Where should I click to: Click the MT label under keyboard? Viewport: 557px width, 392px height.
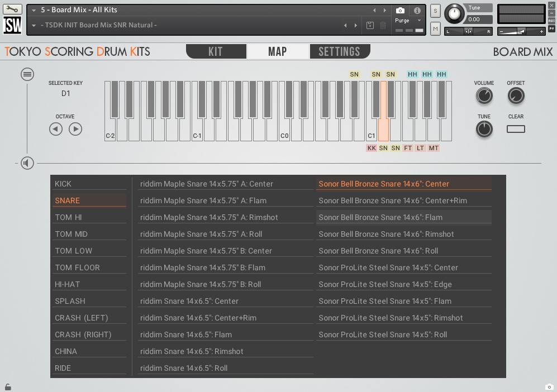(x=434, y=148)
